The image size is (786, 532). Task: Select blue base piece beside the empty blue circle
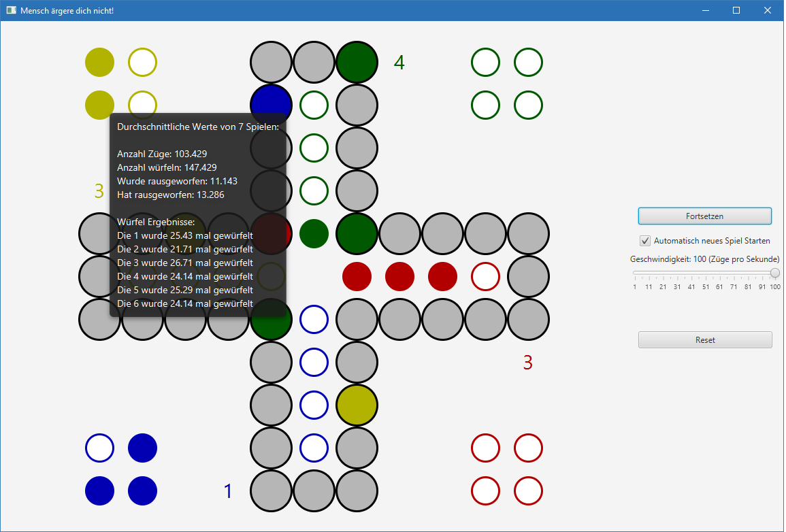click(142, 448)
